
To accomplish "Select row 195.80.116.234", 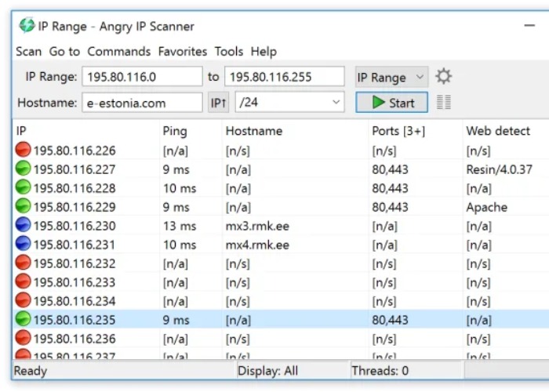I will point(280,301).
